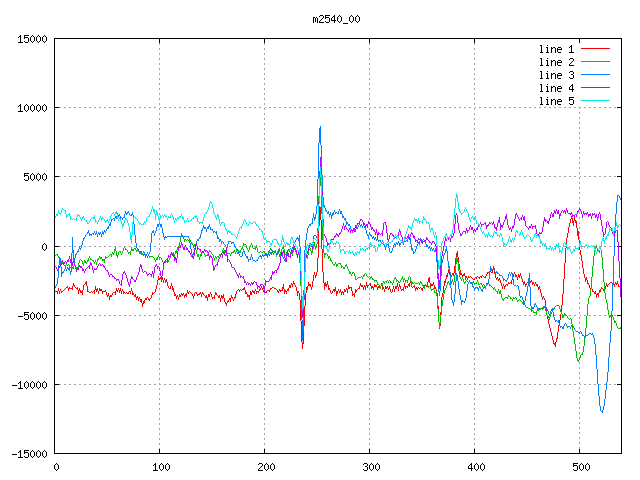Click the x-axis label 300
Viewport: 640px width, 480px height.
tap(371, 467)
